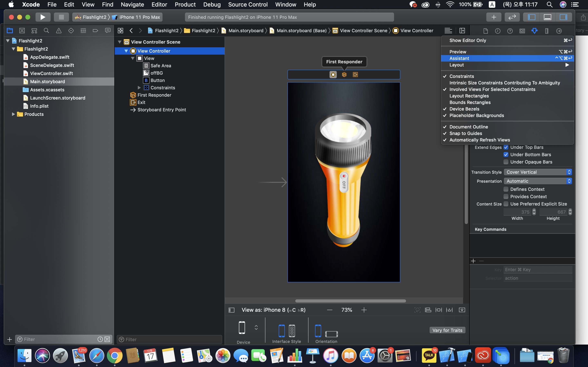
Task: Click the Stop button in toolbar
Action: pyautogui.click(x=61, y=17)
